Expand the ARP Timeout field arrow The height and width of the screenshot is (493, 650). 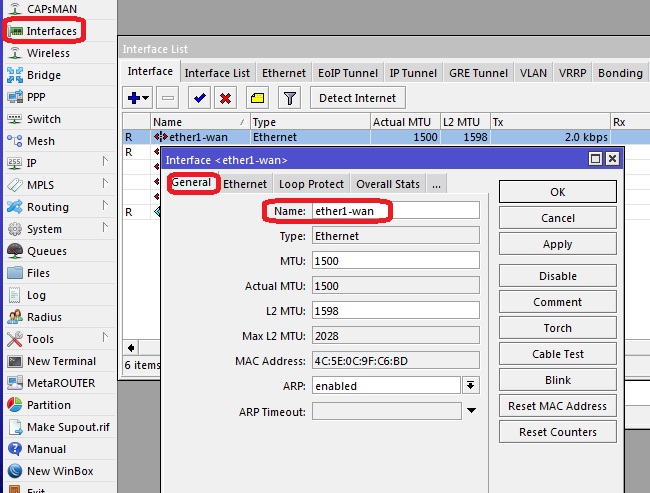coord(471,410)
